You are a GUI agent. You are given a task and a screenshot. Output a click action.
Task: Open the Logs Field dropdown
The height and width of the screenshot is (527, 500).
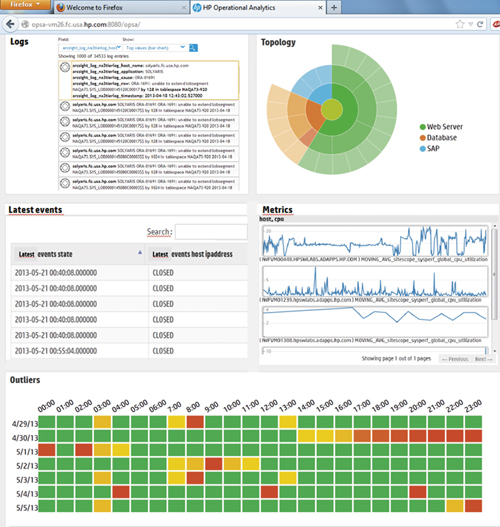(90, 48)
